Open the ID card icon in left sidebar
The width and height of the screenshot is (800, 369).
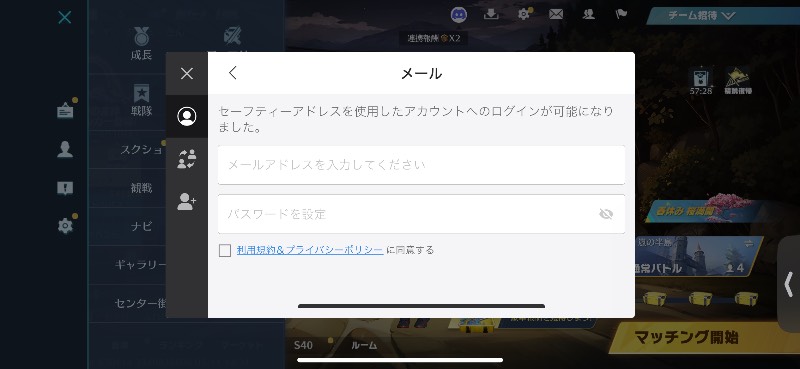tap(65, 110)
